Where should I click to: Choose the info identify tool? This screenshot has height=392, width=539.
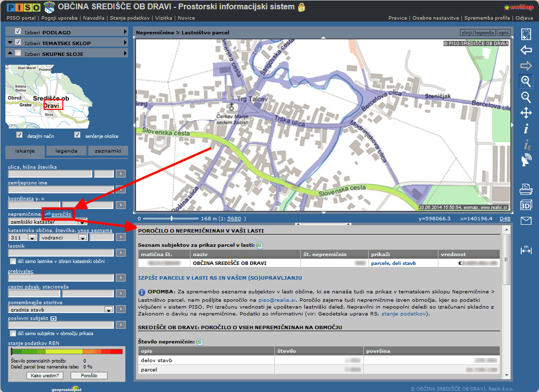pos(526,129)
